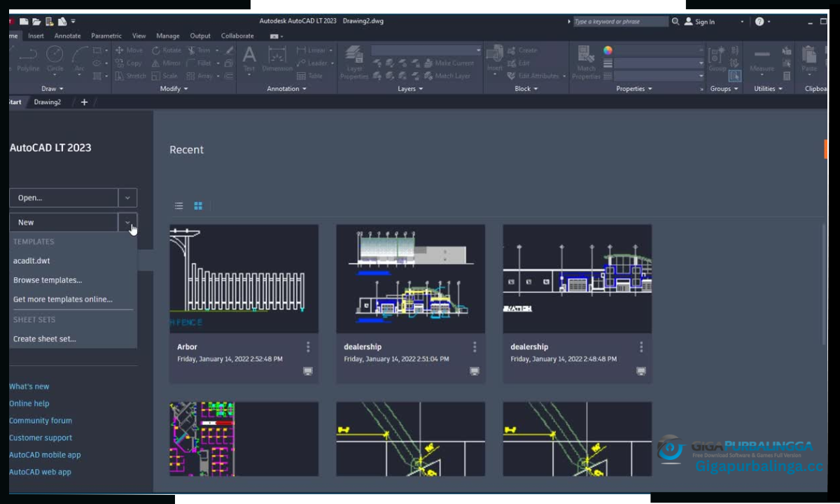The width and height of the screenshot is (840, 504).
Task: Expand the Draw panel dropdown
Action: click(x=52, y=89)
